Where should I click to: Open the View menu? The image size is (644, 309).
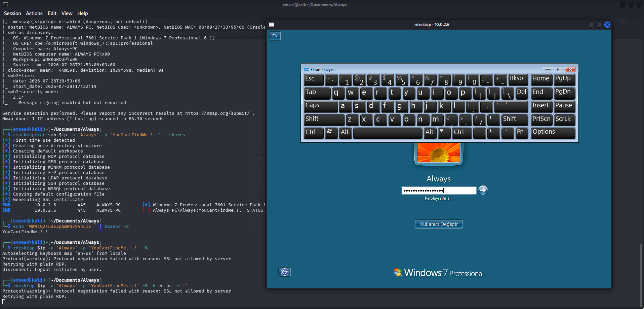67,13
